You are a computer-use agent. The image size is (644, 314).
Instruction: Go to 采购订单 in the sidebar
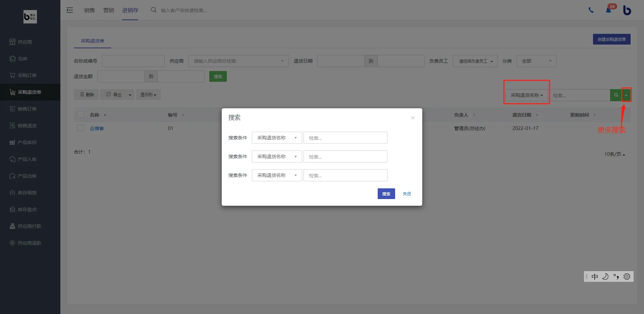[30, 75]
